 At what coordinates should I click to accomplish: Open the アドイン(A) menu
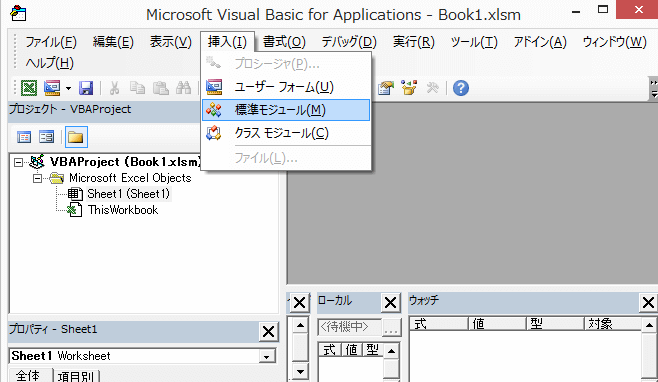pos(540,42)
